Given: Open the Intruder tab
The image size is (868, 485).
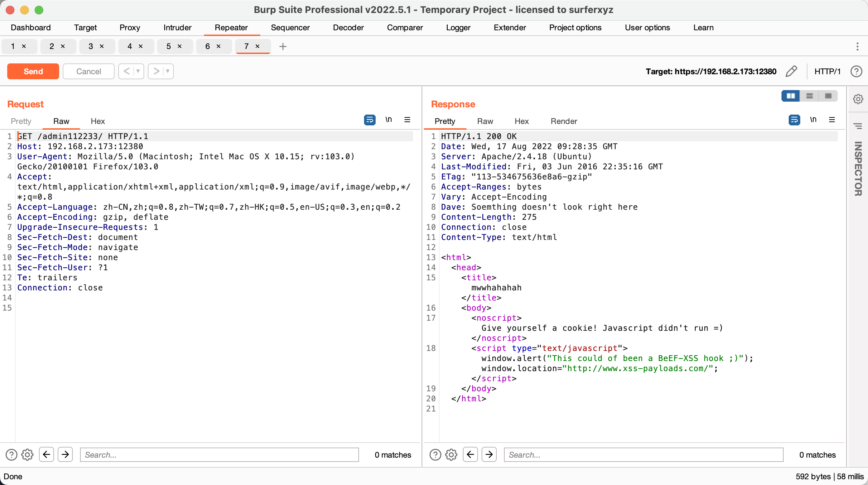Looking at the screenshot, I should coord(177,28).
